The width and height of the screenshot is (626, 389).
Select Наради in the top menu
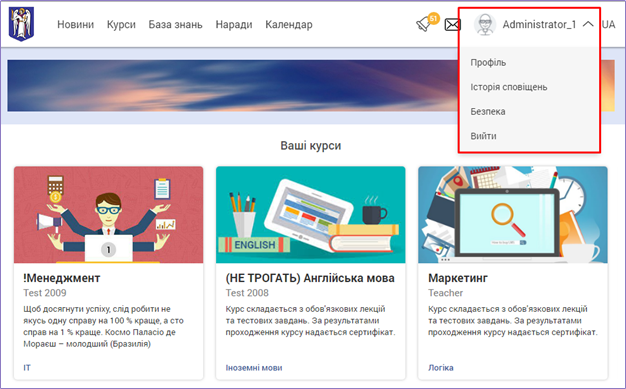(x=234, y=25)
